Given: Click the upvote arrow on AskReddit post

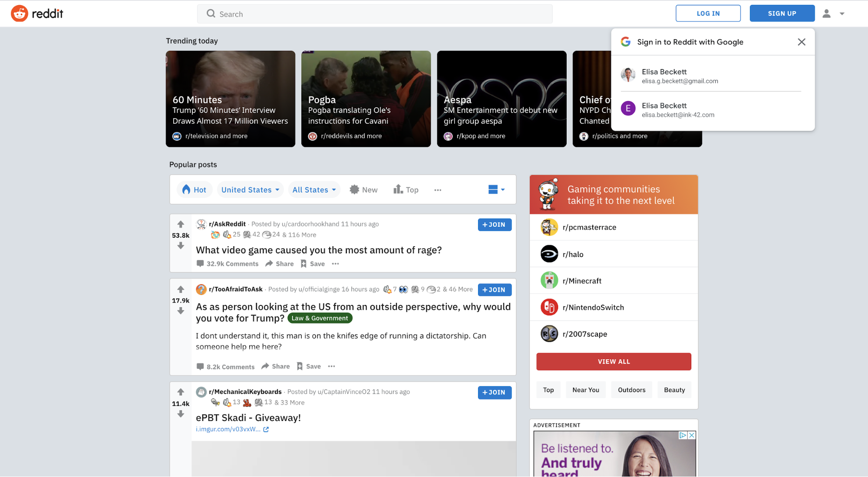Looking at the screenshot, I should [x=180, y=224].
